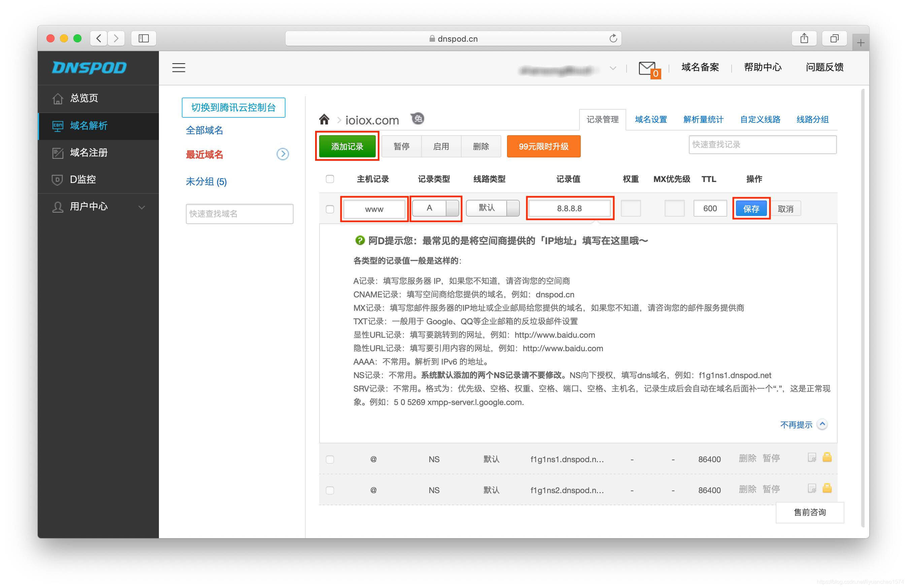Open the record type dropdown showing A

pos(436,208)
